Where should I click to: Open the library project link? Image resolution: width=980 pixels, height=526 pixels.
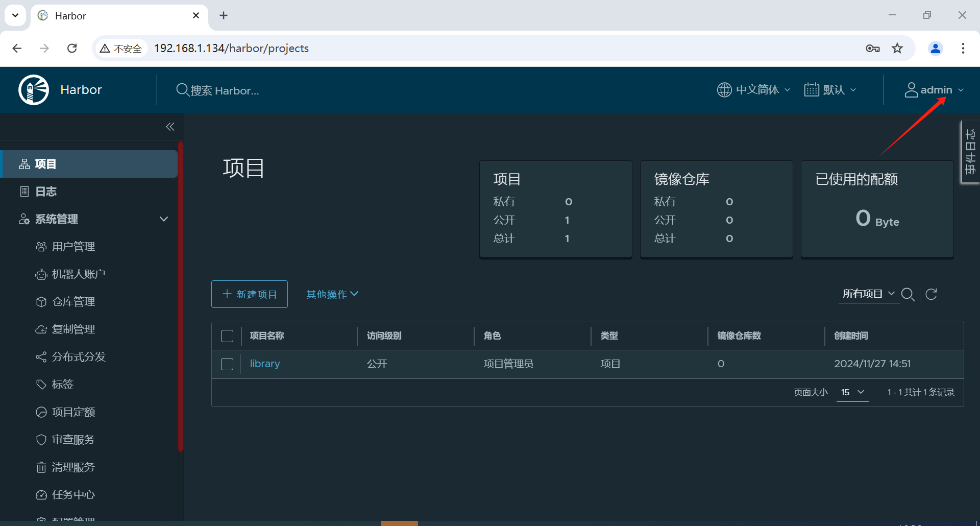(265, 364)
